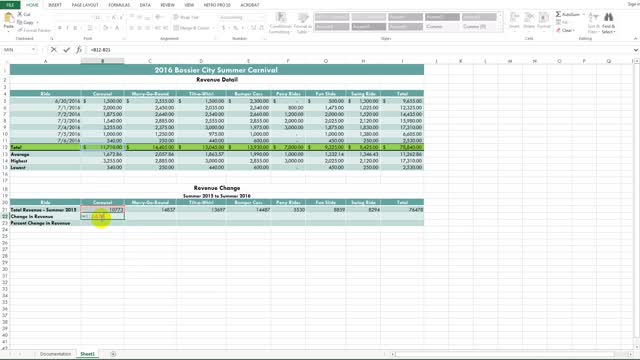This screenshot has height=360, width=640.
Task: Activate the Format Painter
Action: click(34, 30)
